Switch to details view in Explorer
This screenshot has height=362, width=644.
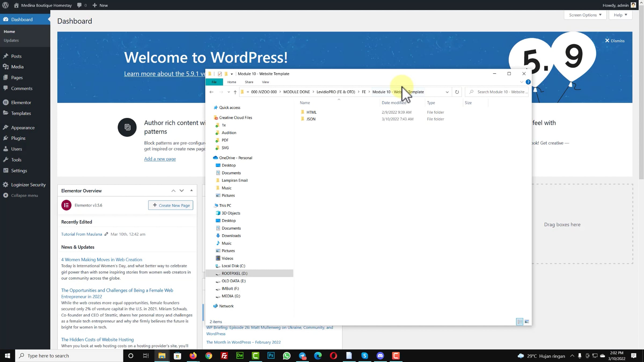(520, 322)
